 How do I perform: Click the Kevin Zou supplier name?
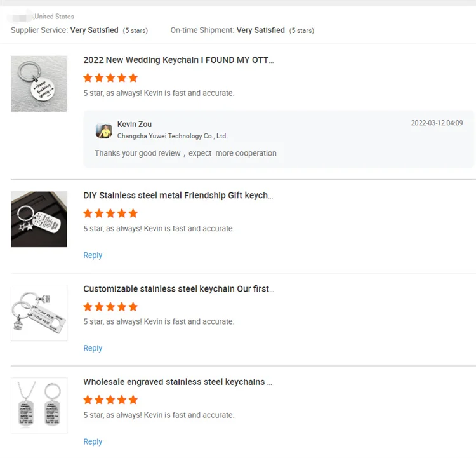pyautogui.click(x=135, y=125)
